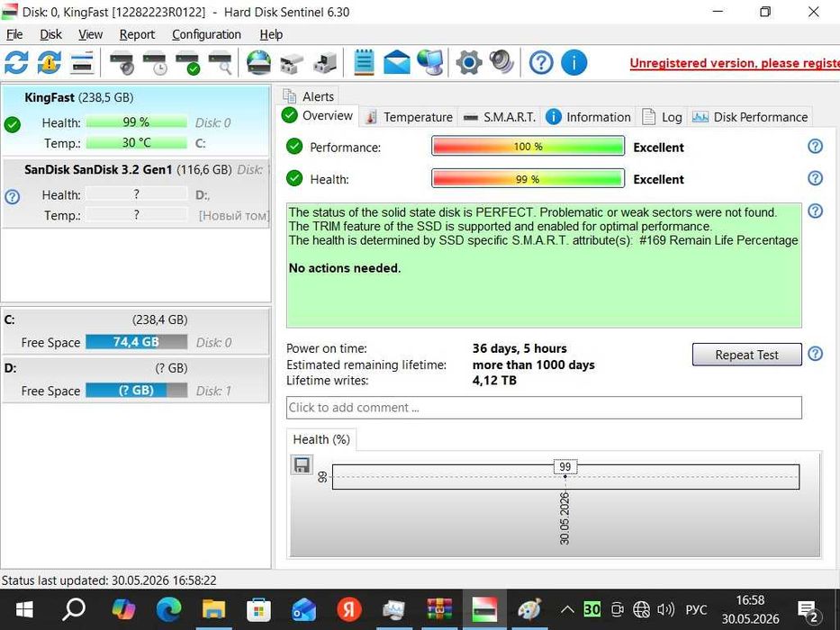
Task: Open configuration via the gear icon
Action: [x=469, y=63]
